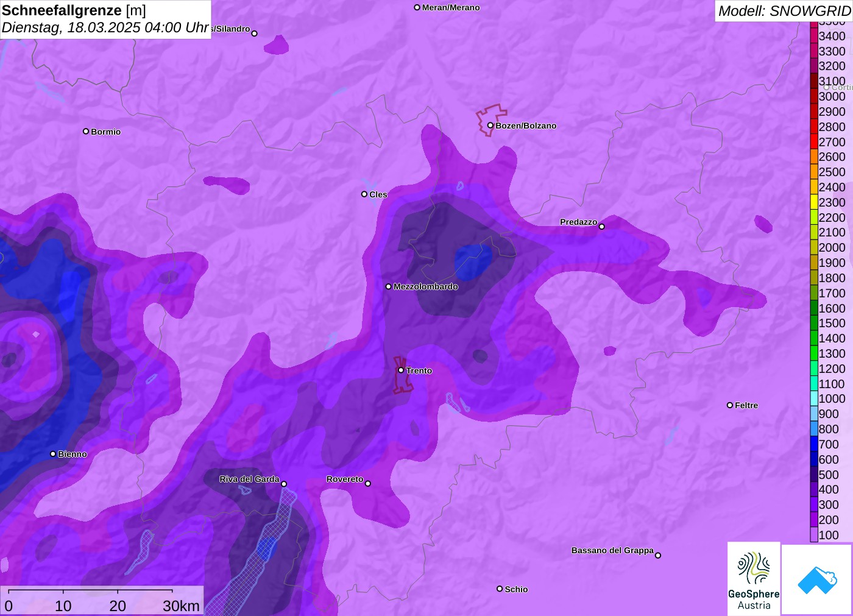Click the 3400 legend color swatch

(814, 36)
